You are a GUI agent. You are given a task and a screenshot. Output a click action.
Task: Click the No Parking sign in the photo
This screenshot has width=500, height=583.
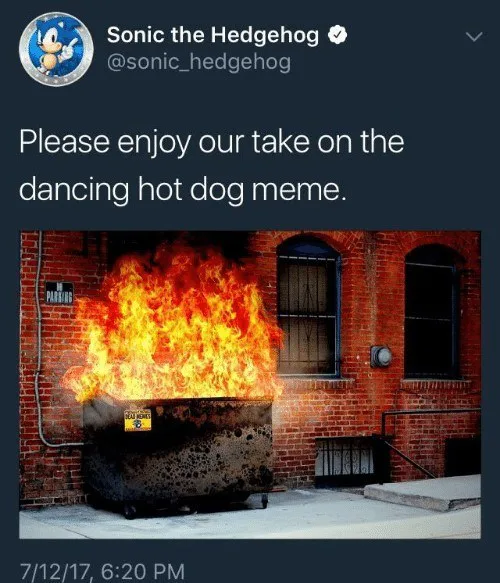tap(59, 293)
